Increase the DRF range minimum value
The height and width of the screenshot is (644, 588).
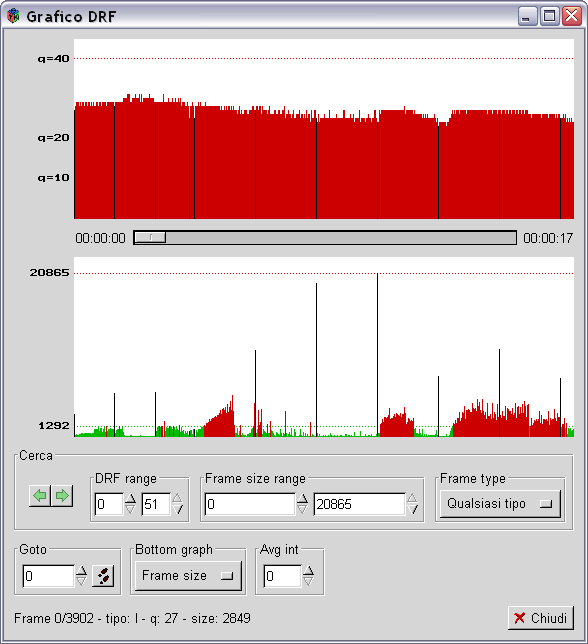[x=130, y=499]
